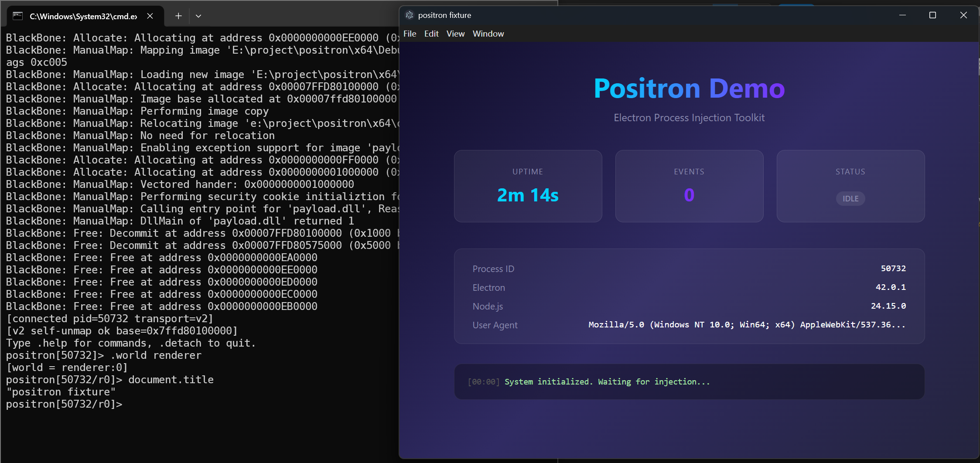Click the [v2 self-unmap ok] terminal line
Image resolution: width=980 pixels, height=463 pixels.
(122, 331)
